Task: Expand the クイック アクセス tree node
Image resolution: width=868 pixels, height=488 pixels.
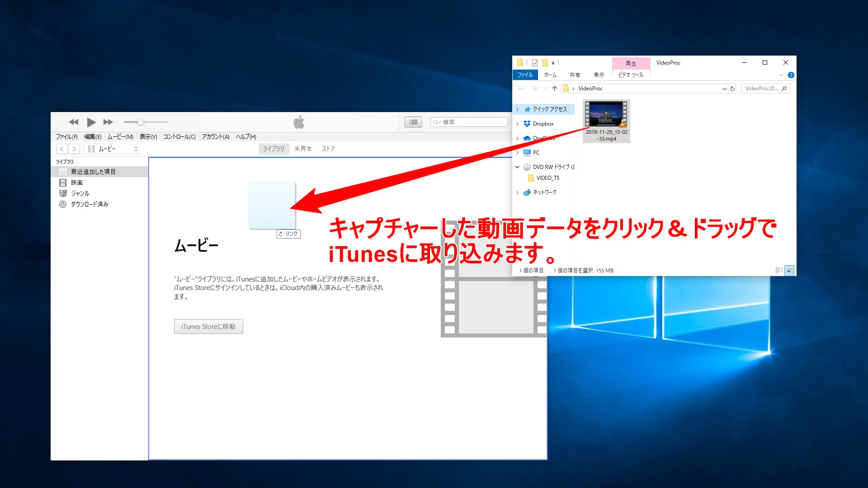Action: pyautogui.click(x=518, y=109)
